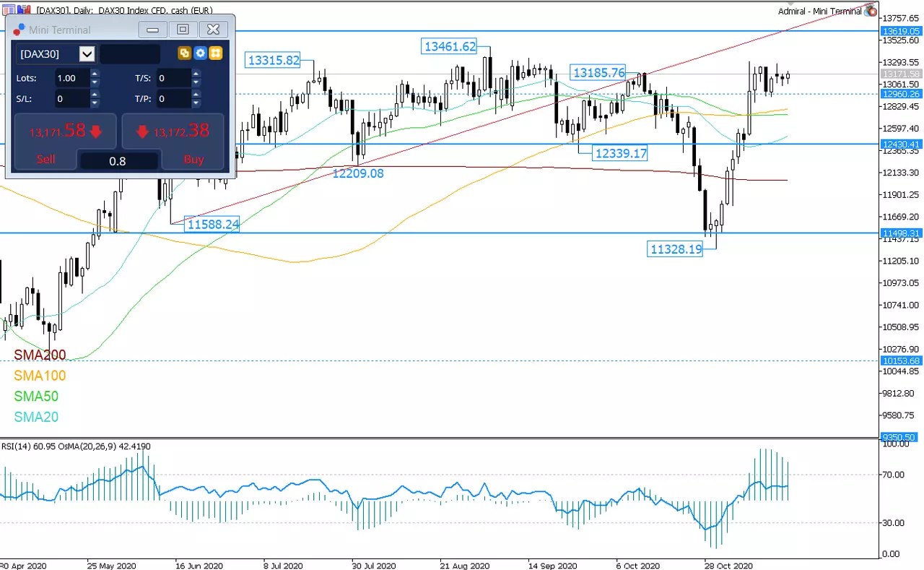Decrease the Lots value with down arrow

95,82
